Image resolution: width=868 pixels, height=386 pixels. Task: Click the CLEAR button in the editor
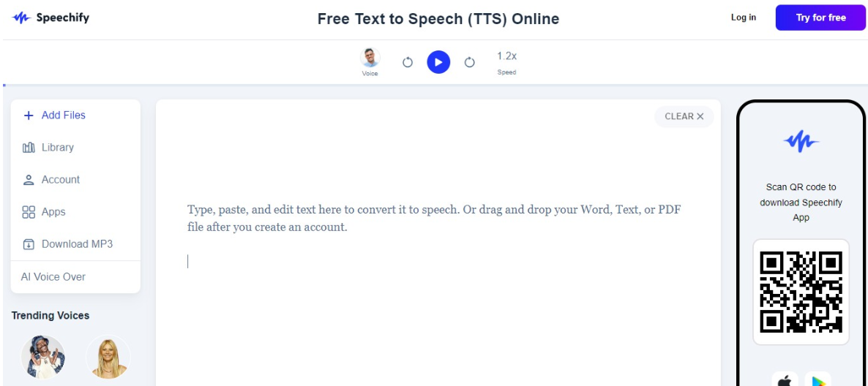click(x=684, y=116)
